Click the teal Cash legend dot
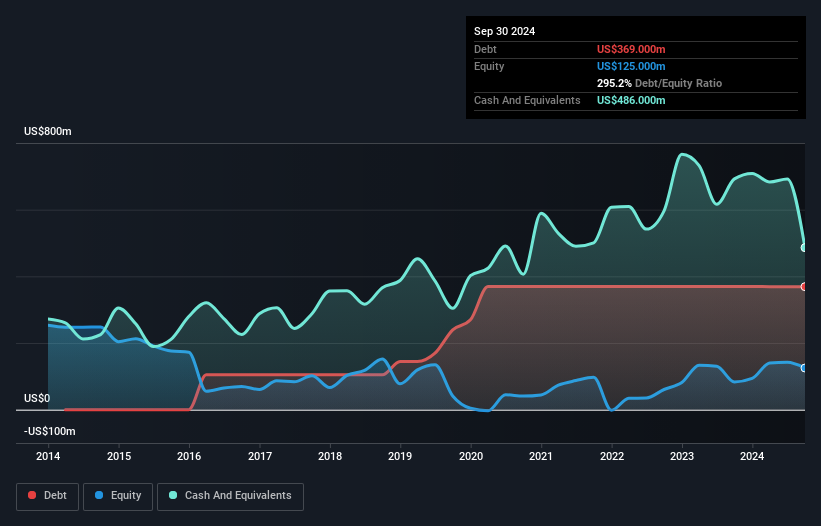The width and height of the screenshot is (821, 526). pyautogui.click(x=173, y=496)
